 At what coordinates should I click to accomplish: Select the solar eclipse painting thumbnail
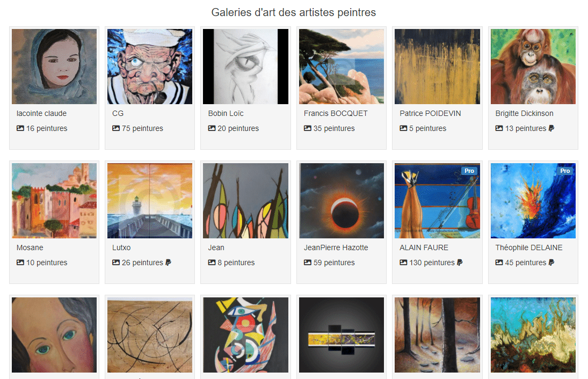coord(341,201)
